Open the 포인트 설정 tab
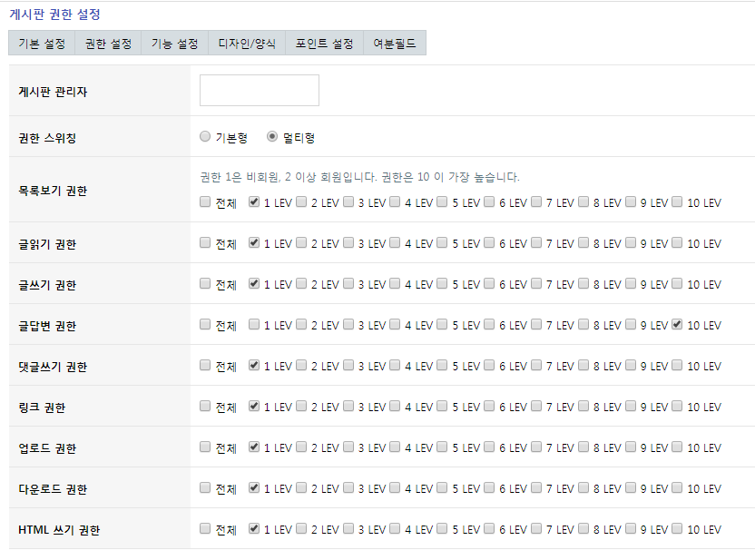This screenshot has height=560, width=755. point(324,44)
